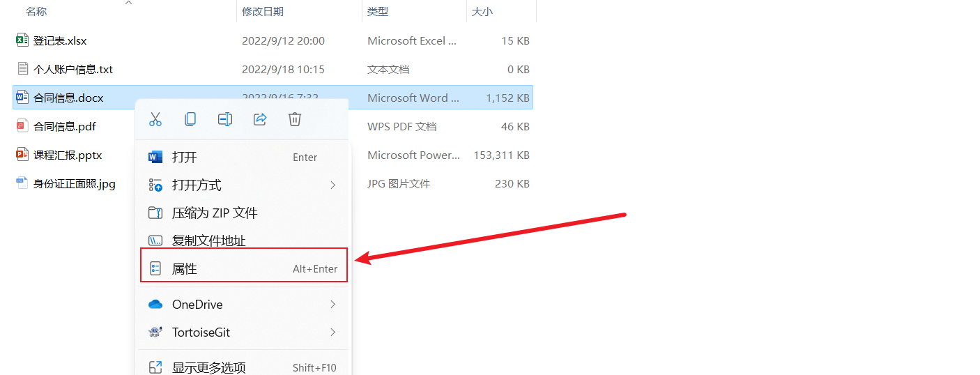This screenshot has width=980, height=375.
Task: Select the file 课程汇报.pptx
Action: [x=68, y=155]
